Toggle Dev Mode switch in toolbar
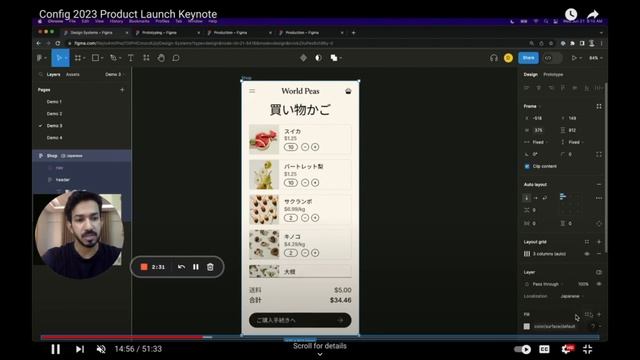The height and width of the screenshot is (360, 640). pos(552,58)
